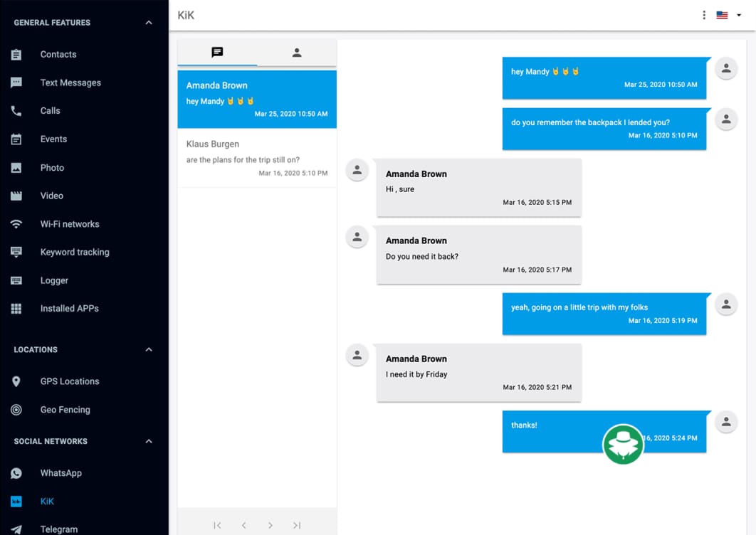This screenshot has width=756, height=535.
Task: Open the three-dot overflow menu
Action: tap(704, 14)
